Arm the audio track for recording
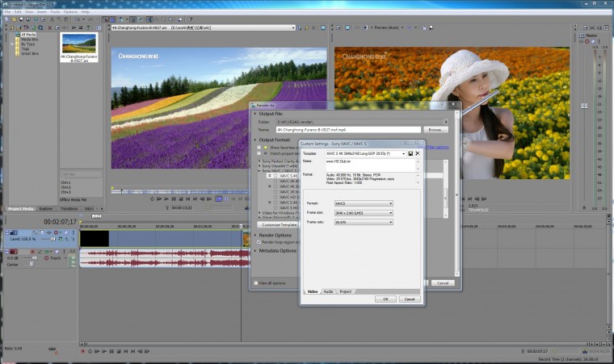This screenshot has width=614, height=364. click(x=33, y=252)
